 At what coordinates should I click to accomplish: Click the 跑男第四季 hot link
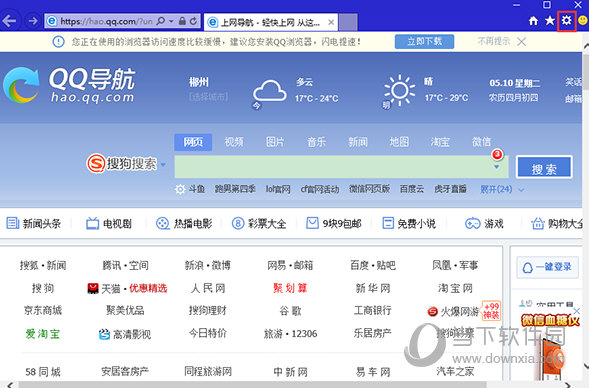point(235,189)
